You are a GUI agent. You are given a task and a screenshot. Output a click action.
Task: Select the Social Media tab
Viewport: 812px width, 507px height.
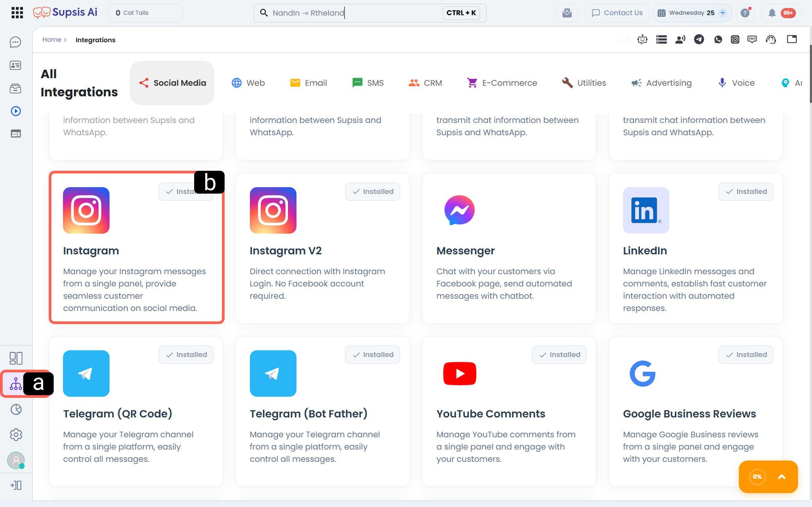click(x=172, y=83)
